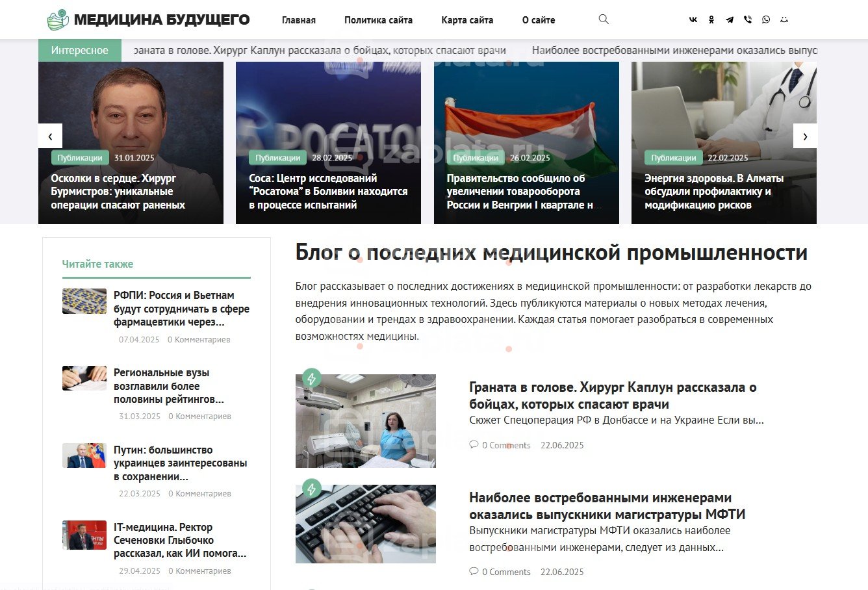Screen dimensions: 868x590
Task: Open sidebar article IT-медицина. Ректор Сеченовки
Action: pos(180,540)
